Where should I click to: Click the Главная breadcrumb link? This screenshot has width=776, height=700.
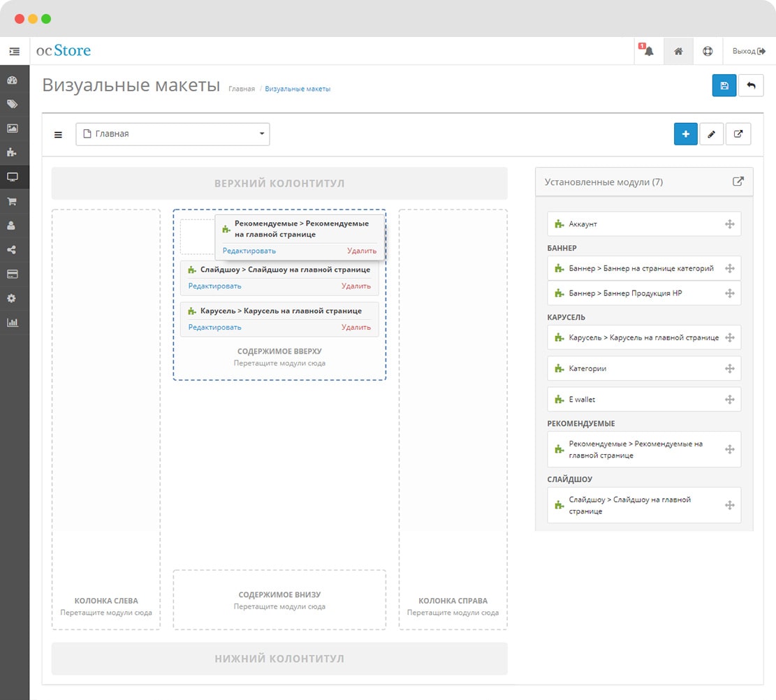(x=242, y=89)
